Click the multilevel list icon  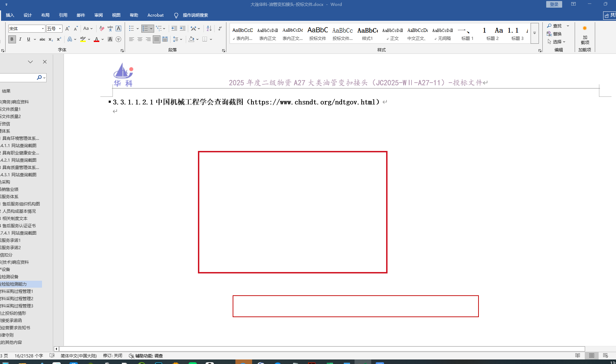[159, 28]
